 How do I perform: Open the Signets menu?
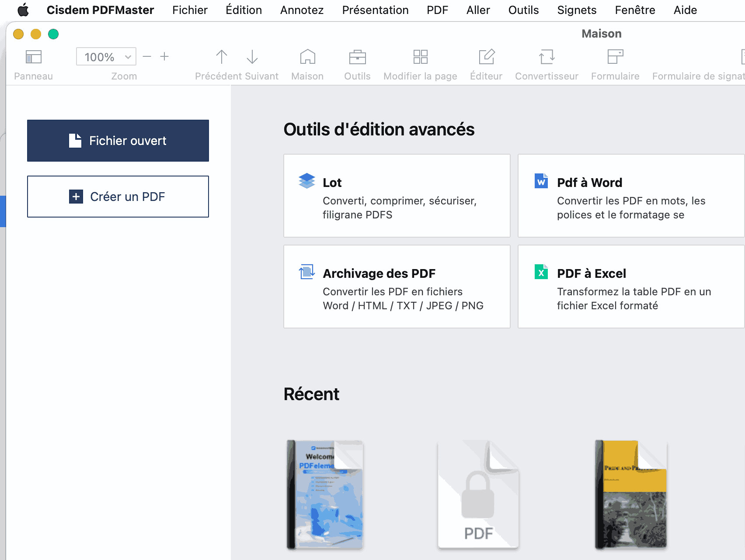point(577,10)
